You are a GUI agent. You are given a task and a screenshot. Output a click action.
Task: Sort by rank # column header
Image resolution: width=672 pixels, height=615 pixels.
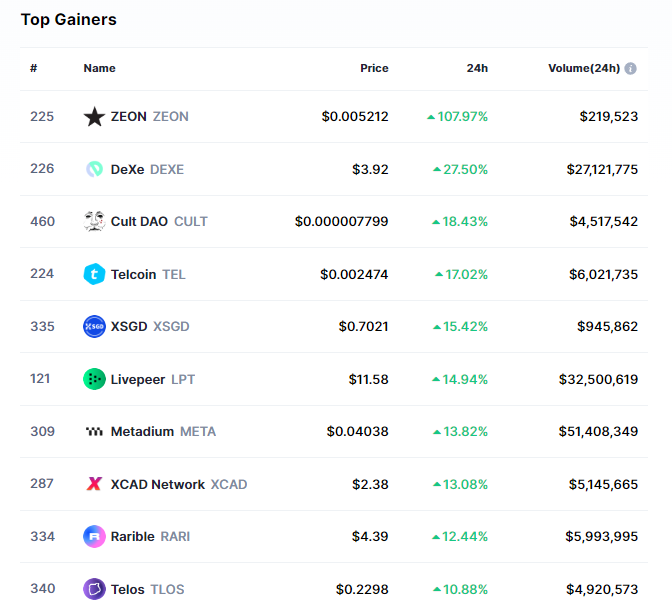[34, 68]
